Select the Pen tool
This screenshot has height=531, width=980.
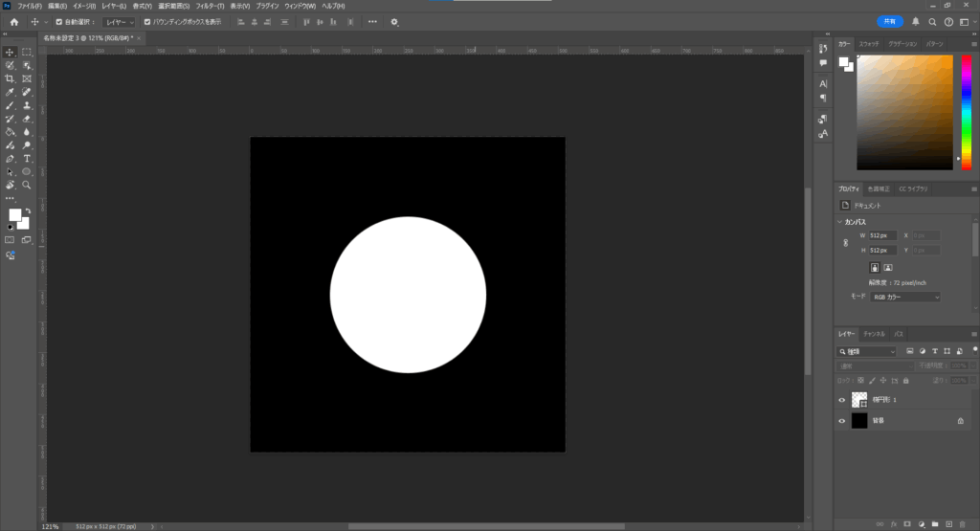click(10, 158)
